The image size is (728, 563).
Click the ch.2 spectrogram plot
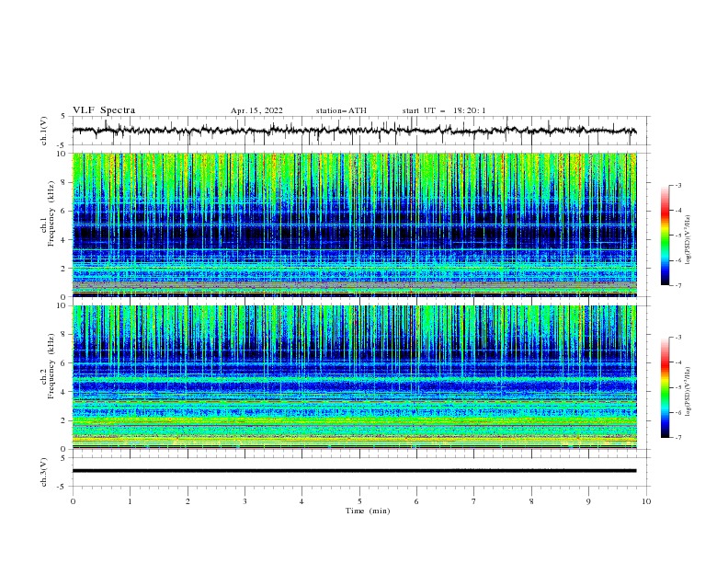354,377
